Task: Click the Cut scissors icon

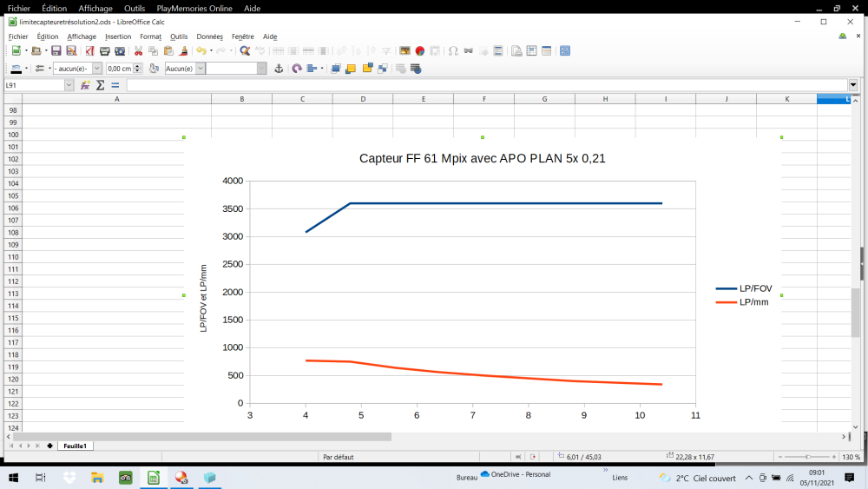Action: [138, 51]
